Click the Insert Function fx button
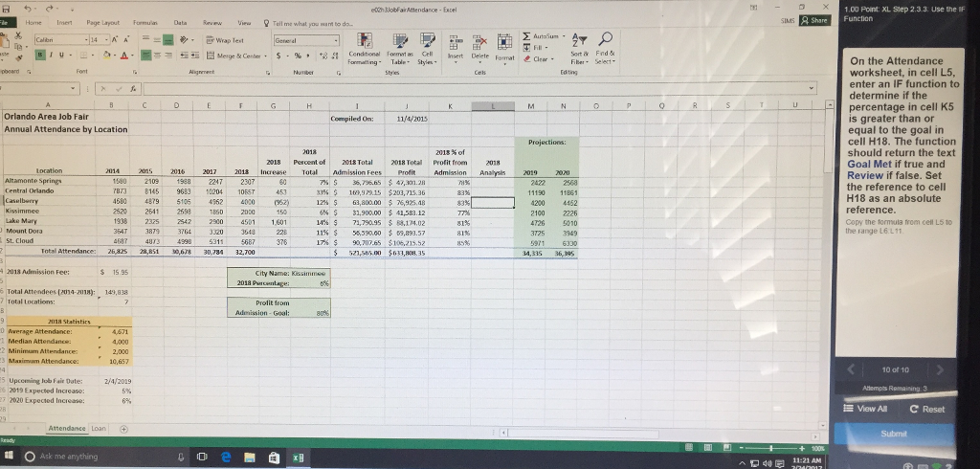 coord(133,89)
